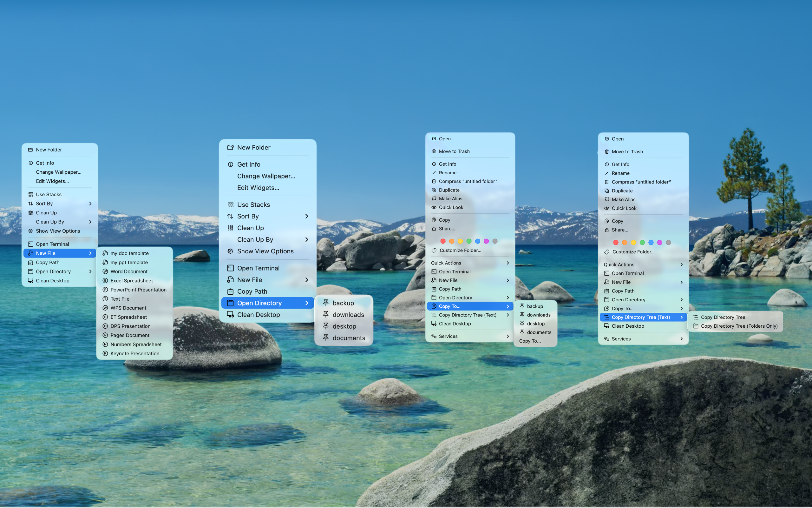Click the Numbers Spreadsheet icon in New File submenu

coord(105,344)
